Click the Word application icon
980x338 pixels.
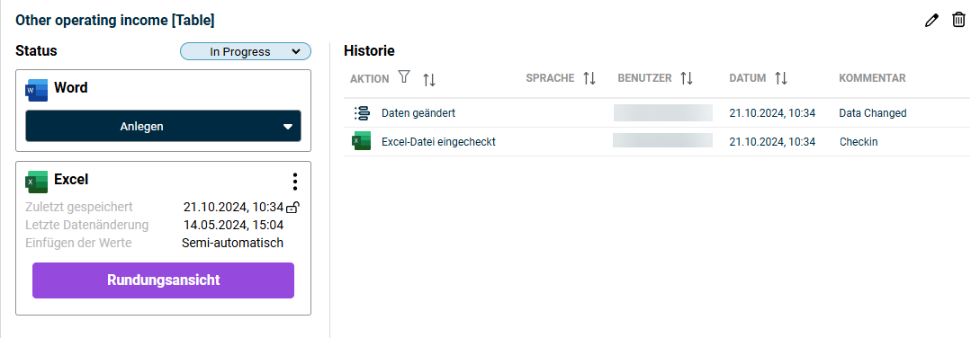point(36,90)
